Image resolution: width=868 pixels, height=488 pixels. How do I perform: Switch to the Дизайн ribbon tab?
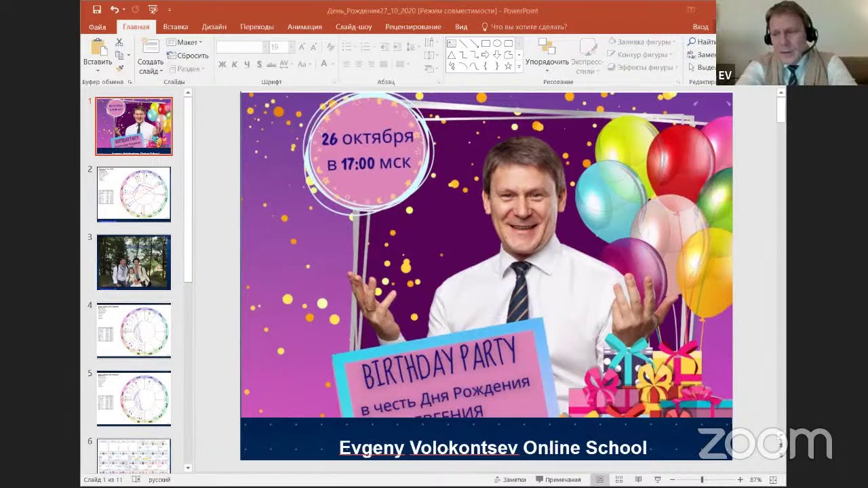(x=214, y=27)
